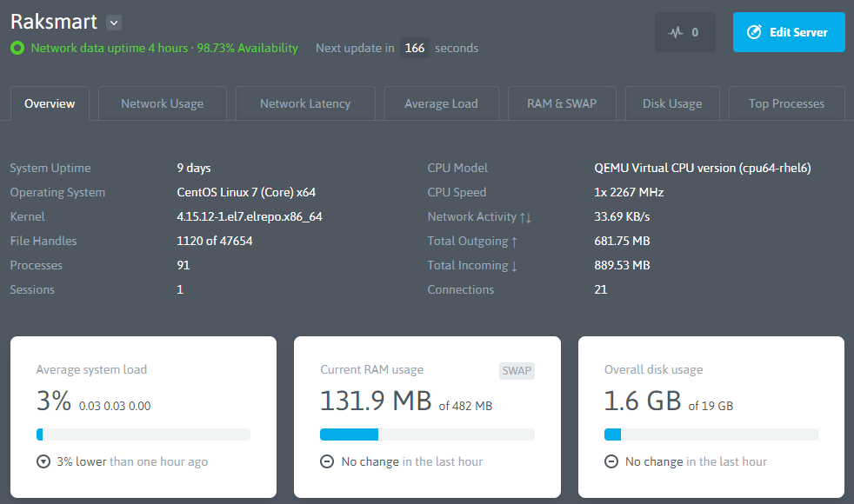The height and width of the screenshot is (504, 854).
Task: Click the no-change icon under RAM usage
Action: (x=328, y=461)
